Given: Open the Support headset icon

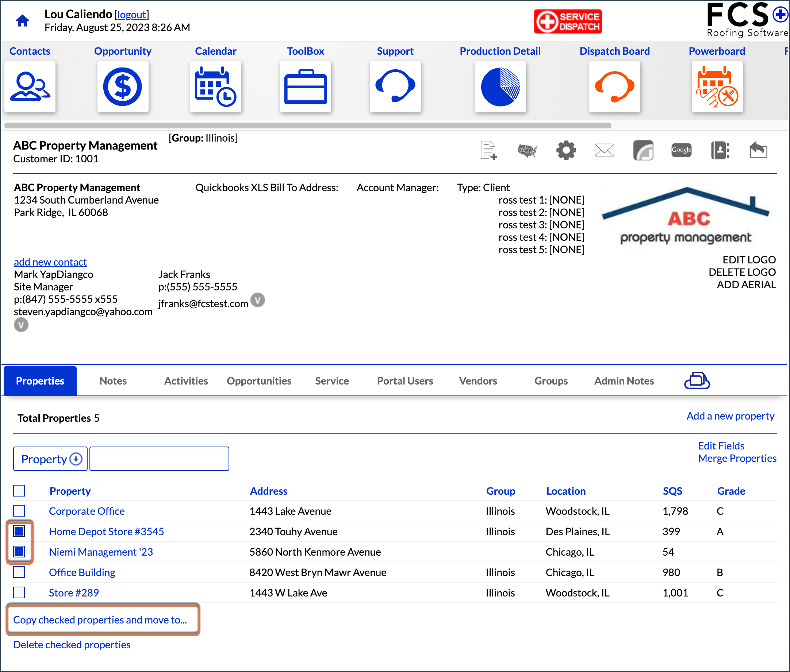Looking at the screenshot, I should 395,86.
